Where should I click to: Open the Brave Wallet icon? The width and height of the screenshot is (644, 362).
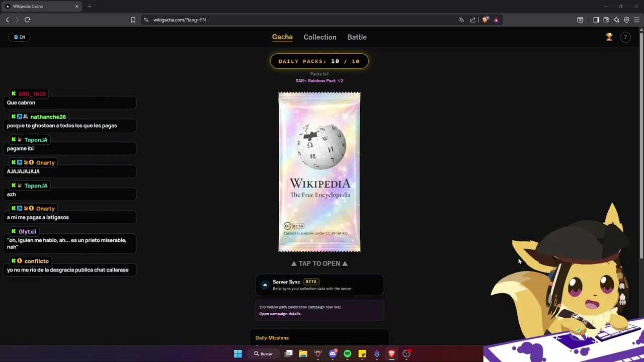pyautogui.click(x=606, y=20)
